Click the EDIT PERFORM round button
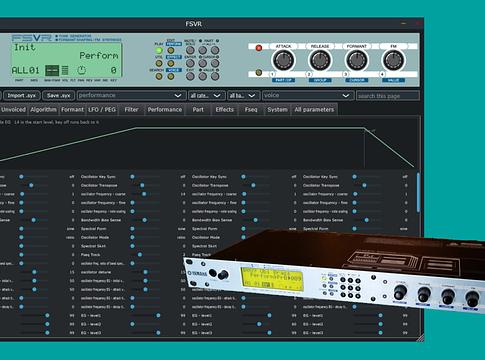 pyautogui.click(x=171, y=50)
